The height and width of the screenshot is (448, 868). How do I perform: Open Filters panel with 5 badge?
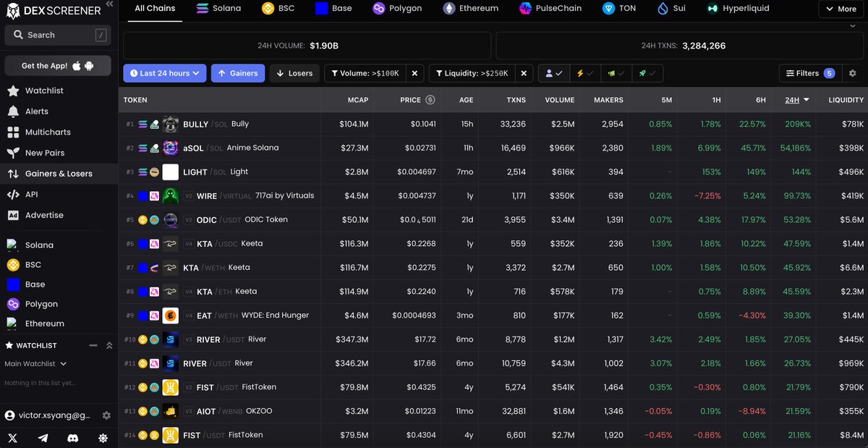pos(809,73)
